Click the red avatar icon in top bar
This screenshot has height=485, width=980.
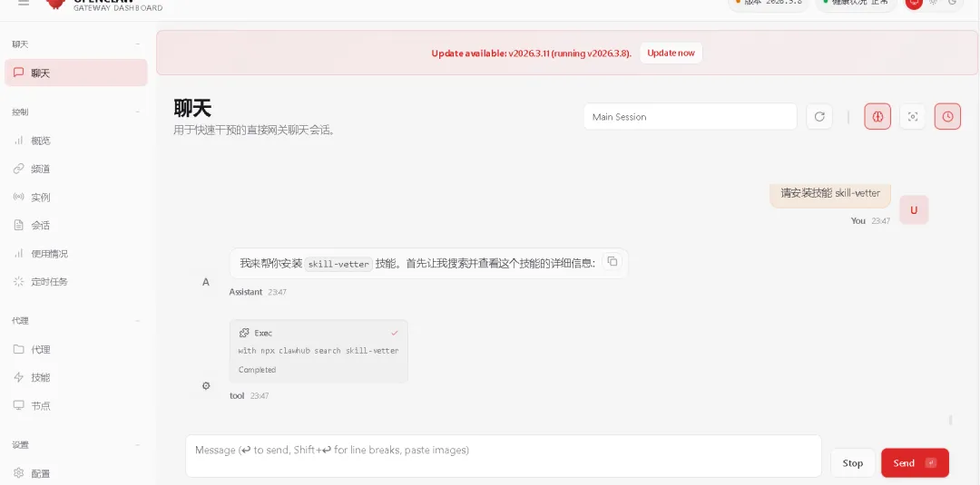(x=914, y=3)
